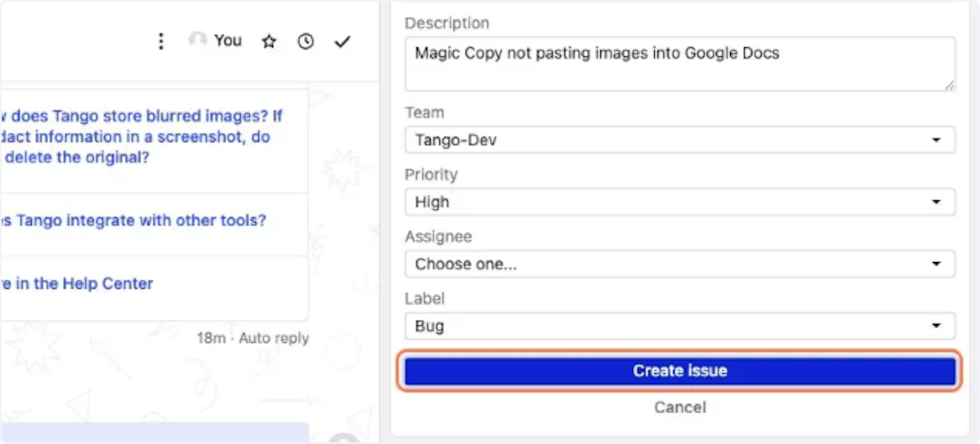Change the Priority dropdown set to High
Image resolution: width=980 pixels, height=444 pixels.
680,202
